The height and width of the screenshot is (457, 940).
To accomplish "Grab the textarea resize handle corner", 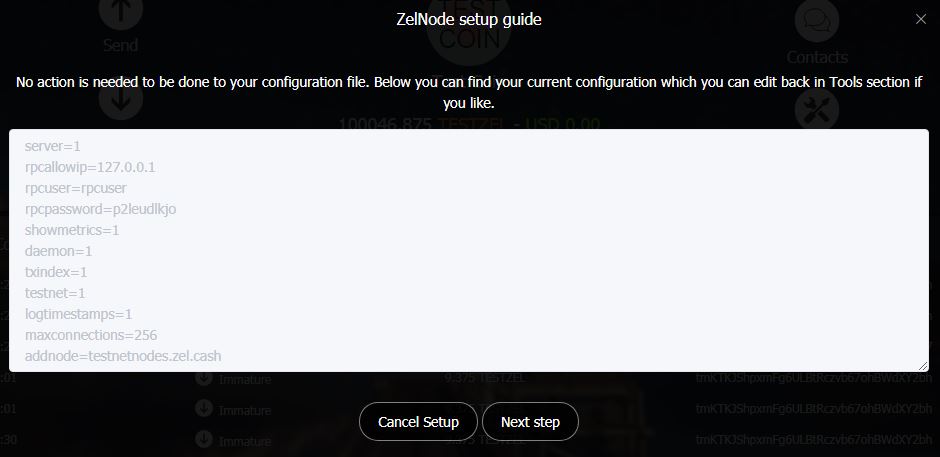I will pos(923,365).
